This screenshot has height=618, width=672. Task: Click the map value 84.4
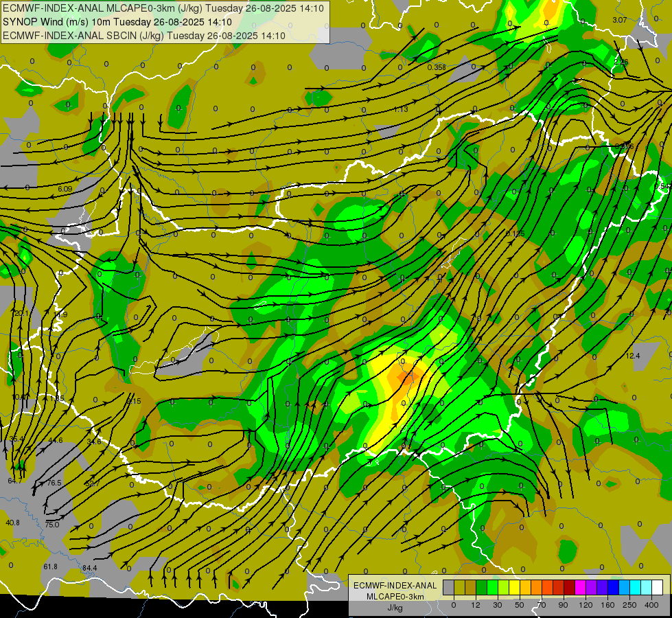pyautogui.click(x=89, y=569)
